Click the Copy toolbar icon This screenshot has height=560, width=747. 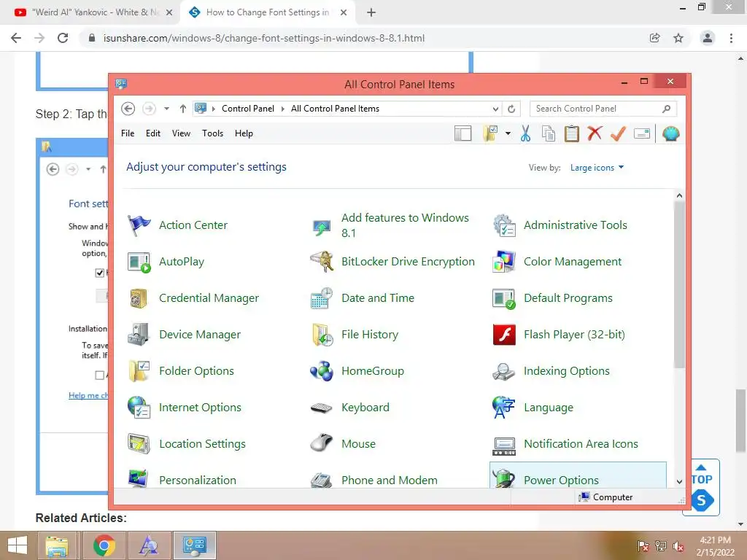point(549,134)
